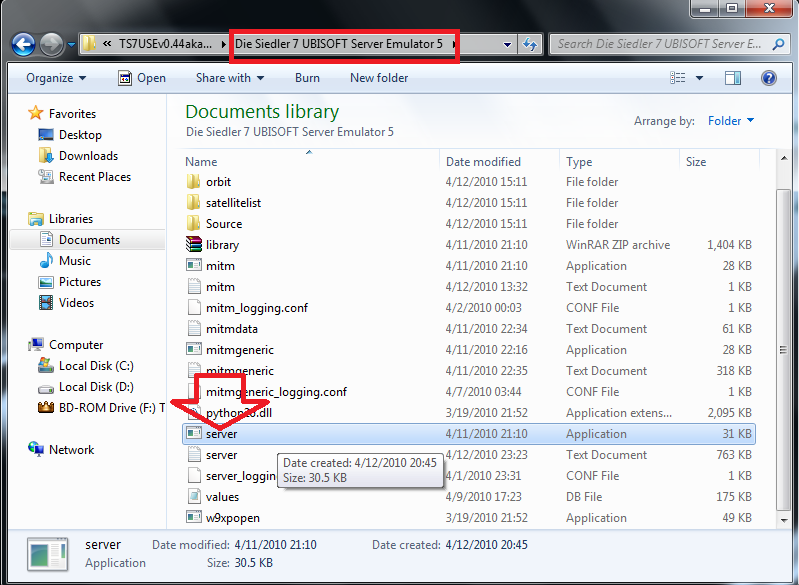Open the Arrange by Folder dropdown

(731, 121)
